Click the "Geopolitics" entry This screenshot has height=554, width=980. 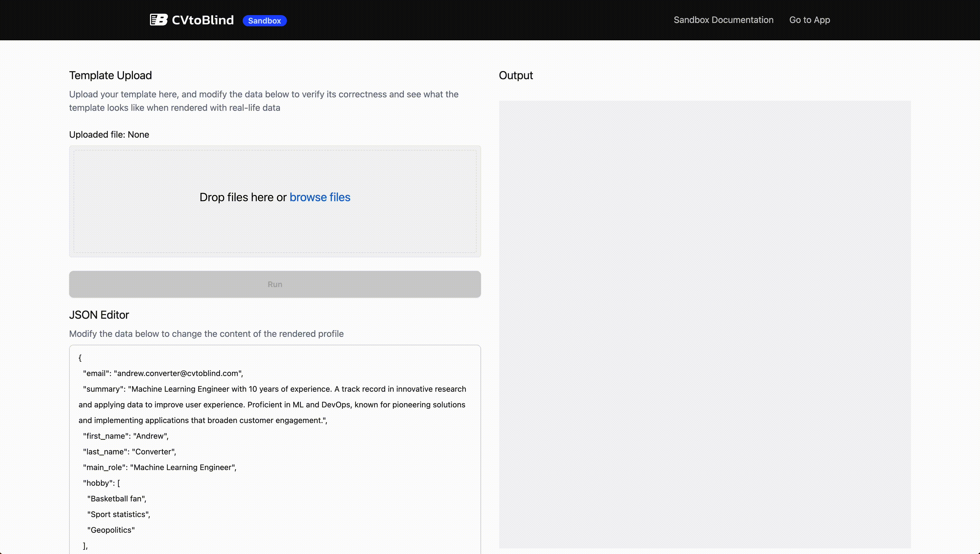click(x=111, y=530)
